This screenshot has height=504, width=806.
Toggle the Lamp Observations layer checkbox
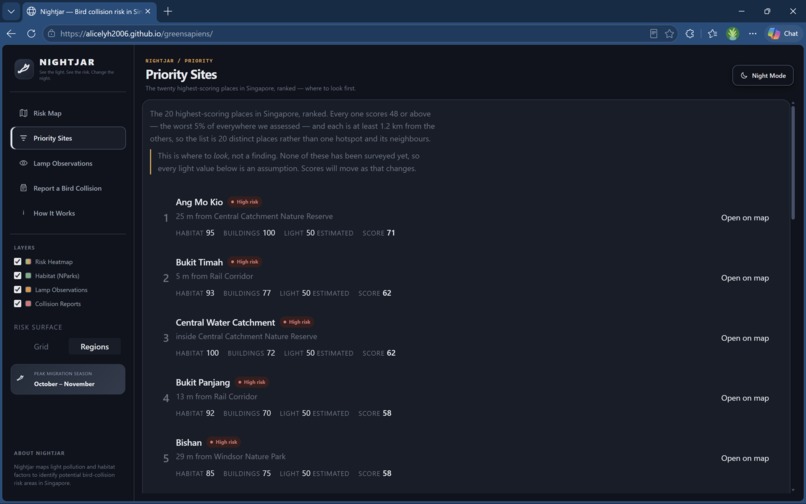click(17, 290)
